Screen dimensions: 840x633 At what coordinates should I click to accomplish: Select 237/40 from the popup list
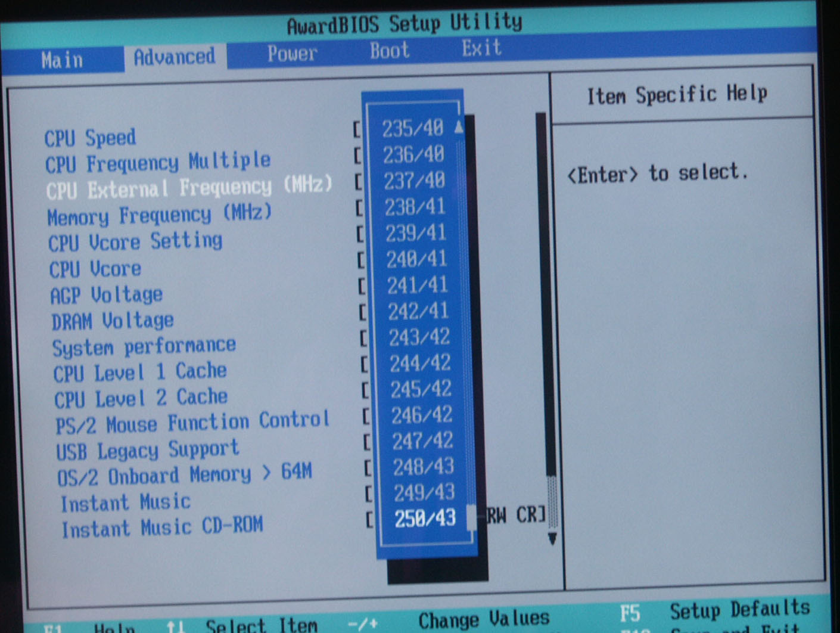[415, 181]
